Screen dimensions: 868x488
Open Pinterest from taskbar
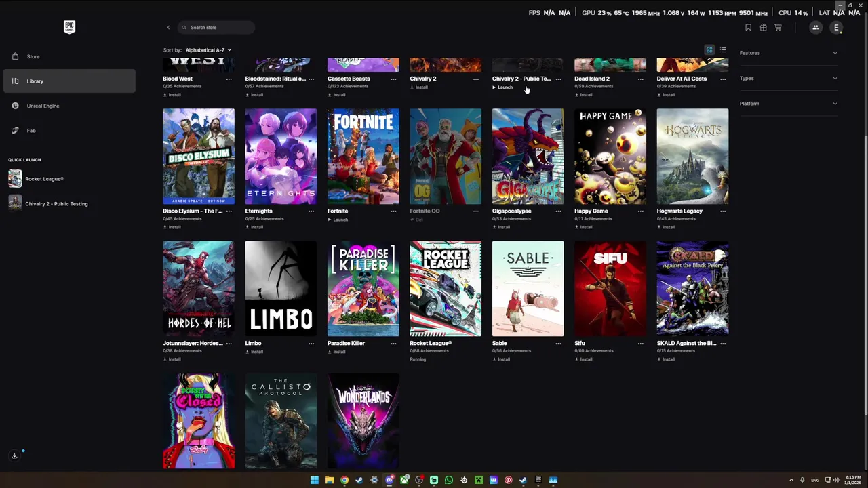(509, 481)
